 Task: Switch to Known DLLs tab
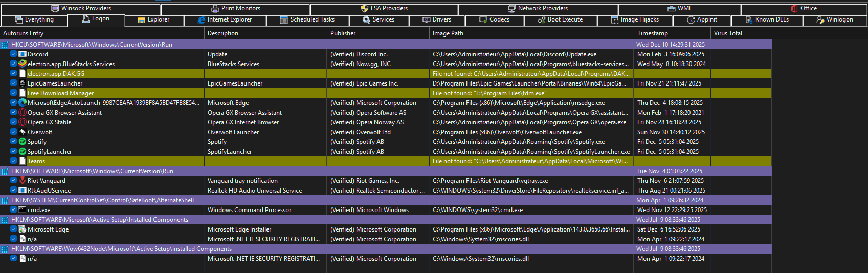[767, 20]
